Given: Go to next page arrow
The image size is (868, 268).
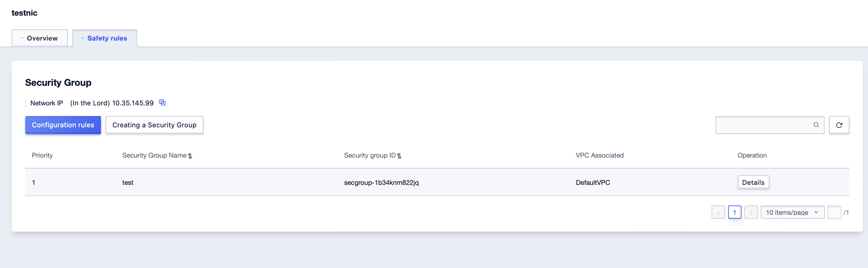Looking at the screenshot, I should 751,212.
